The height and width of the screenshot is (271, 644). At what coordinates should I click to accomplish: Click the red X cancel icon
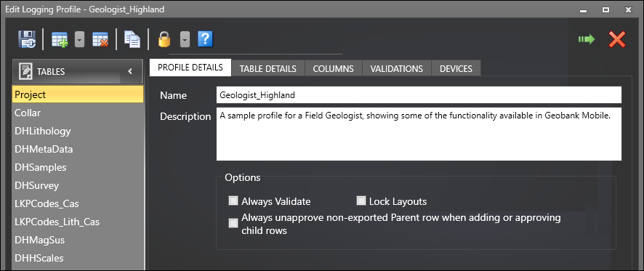pos(617,39)
